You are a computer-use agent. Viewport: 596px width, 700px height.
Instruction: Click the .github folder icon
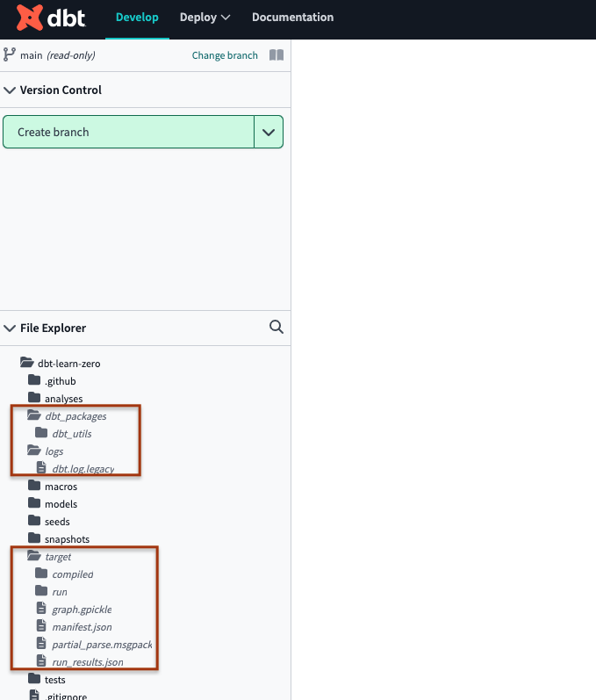[34, 381]
